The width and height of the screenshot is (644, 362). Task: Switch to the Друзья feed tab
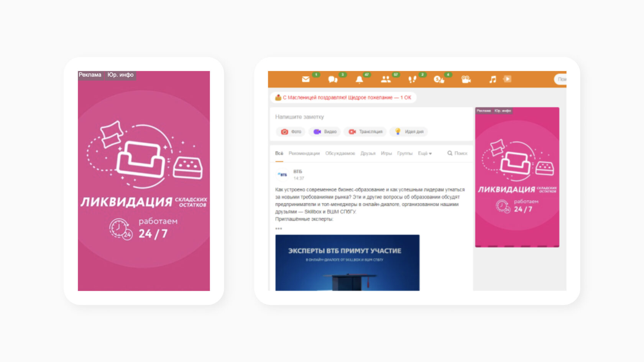368,153
